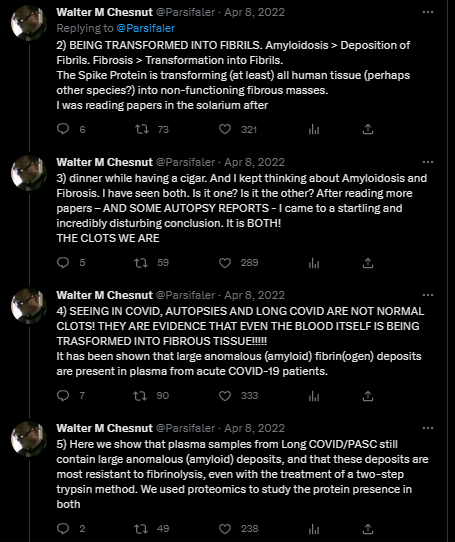Retweet the tweet with 90 retweets
Screen dimensions: 455x542
pos(140,396)
